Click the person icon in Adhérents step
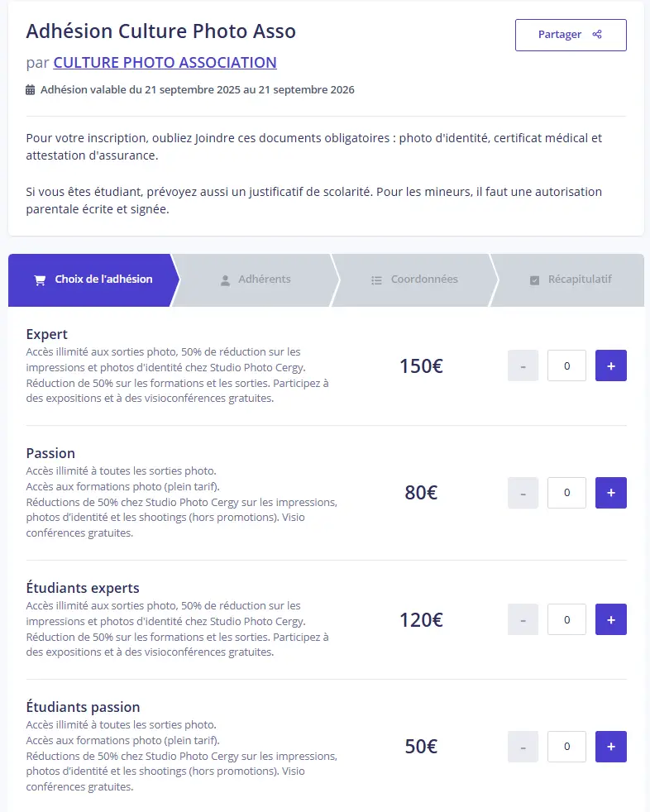Image resolution: width=650 pixels, height=812 pixels. (225, 280)
